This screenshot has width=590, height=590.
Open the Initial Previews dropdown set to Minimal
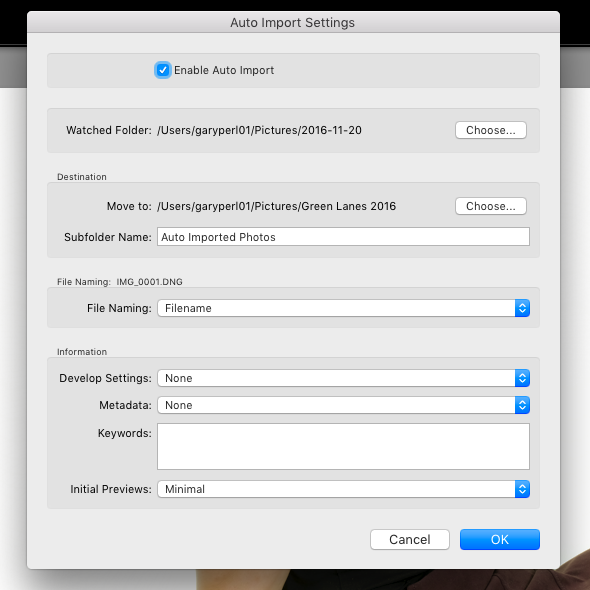tap(343, 489)
